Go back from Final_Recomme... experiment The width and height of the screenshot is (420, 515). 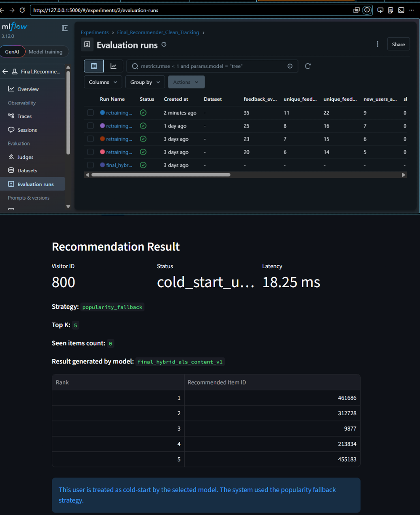(5, 72)
